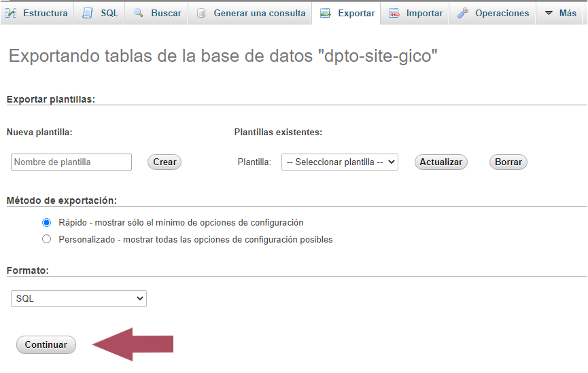Focus the Nombre de plantilla field
The height and width of the screenshot is (373, 588).
[x=71, y=162]
